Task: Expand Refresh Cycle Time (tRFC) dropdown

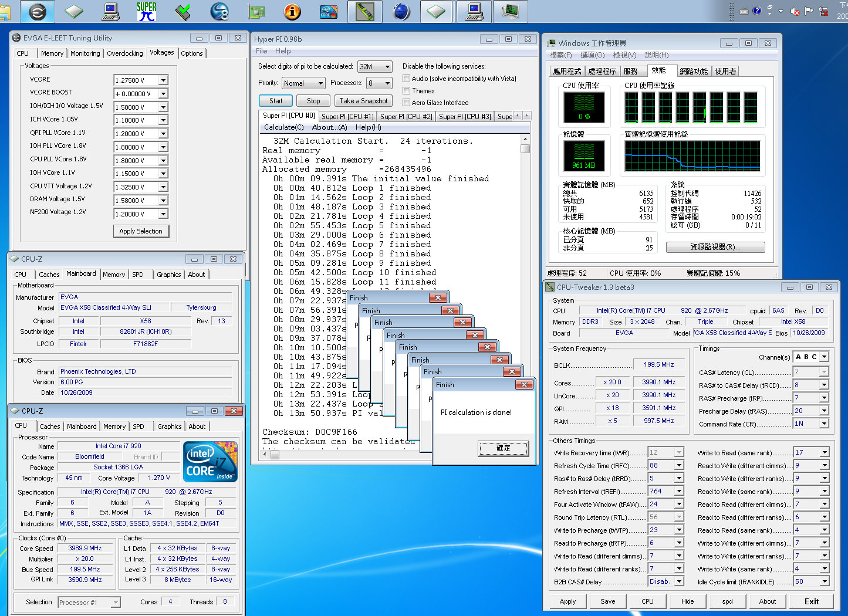Action: [679, 465]
